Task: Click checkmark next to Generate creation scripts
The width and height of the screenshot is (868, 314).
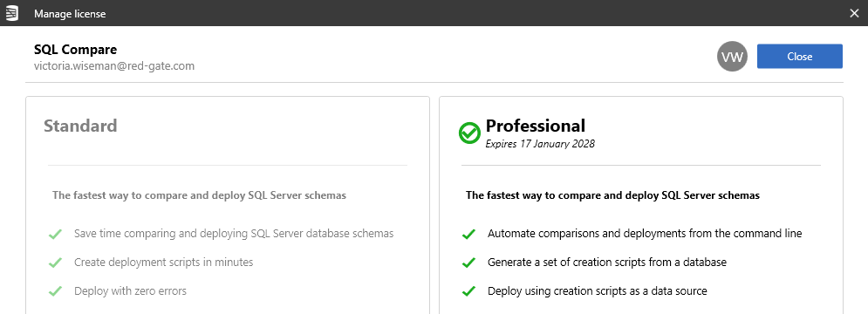Action: [468, 263]
